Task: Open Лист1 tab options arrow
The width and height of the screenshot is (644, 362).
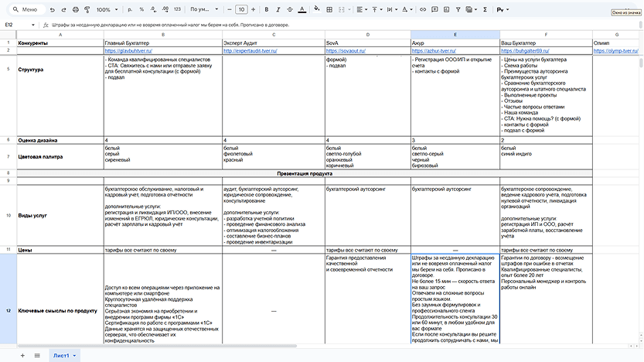Action: [x=74, y=356]
